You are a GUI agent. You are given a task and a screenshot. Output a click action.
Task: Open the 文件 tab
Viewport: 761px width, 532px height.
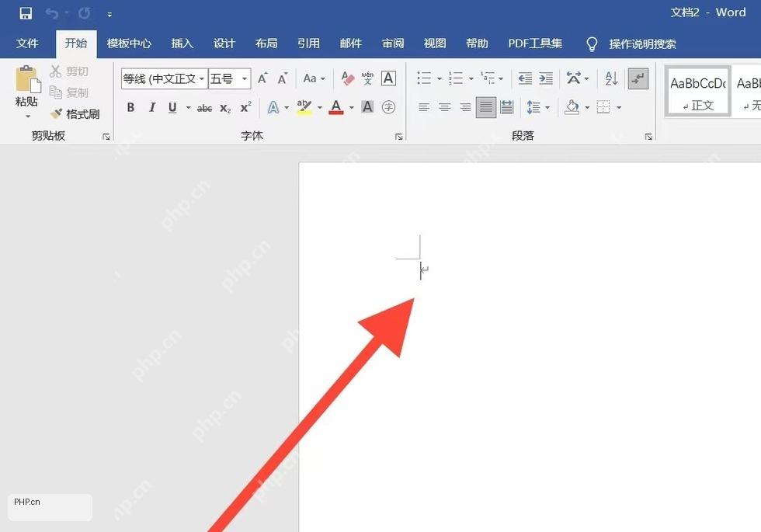[x=27, y=43]
